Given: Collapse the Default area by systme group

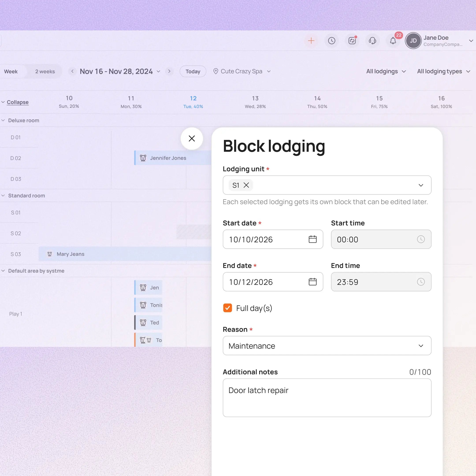Looking at the screenshot, I should [3, 271].
